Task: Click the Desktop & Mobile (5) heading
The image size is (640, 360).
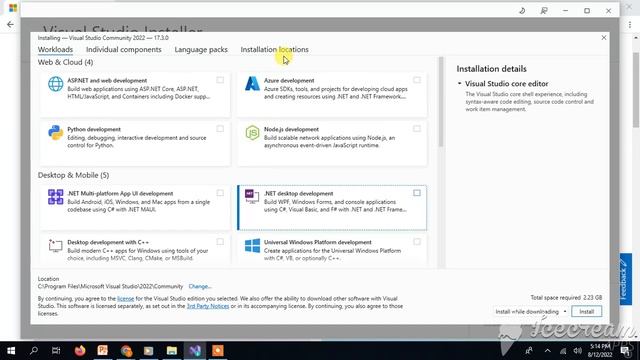Action: pyautogui.click(x=73, y=175)
